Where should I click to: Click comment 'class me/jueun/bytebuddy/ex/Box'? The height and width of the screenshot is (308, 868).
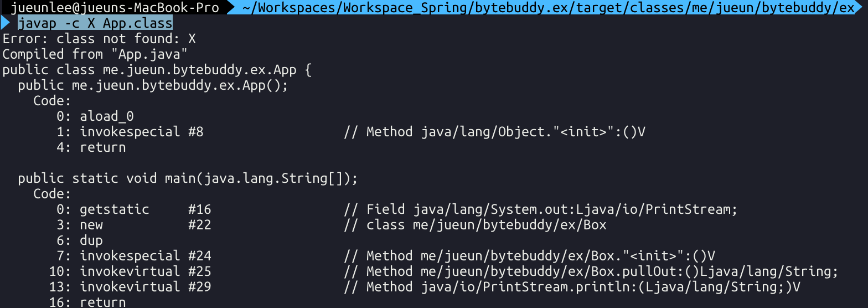pyautogui.click(x=476, y=225)
